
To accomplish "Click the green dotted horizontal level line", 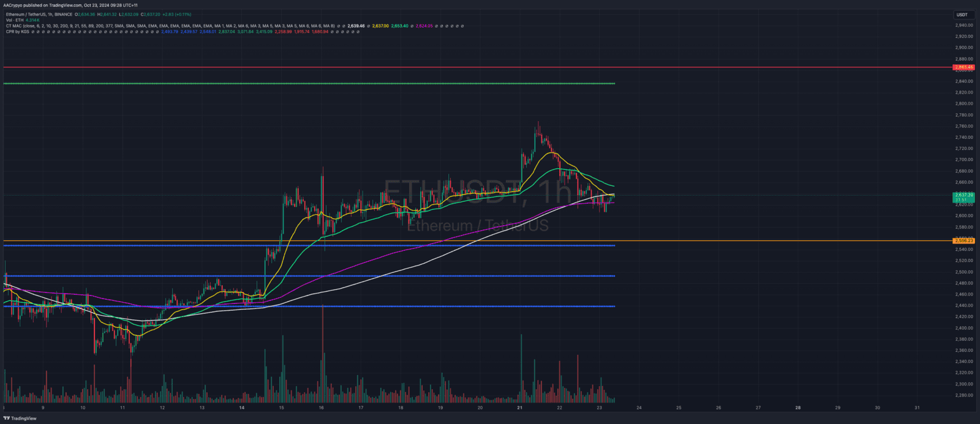I will click(x=306, y=83).
